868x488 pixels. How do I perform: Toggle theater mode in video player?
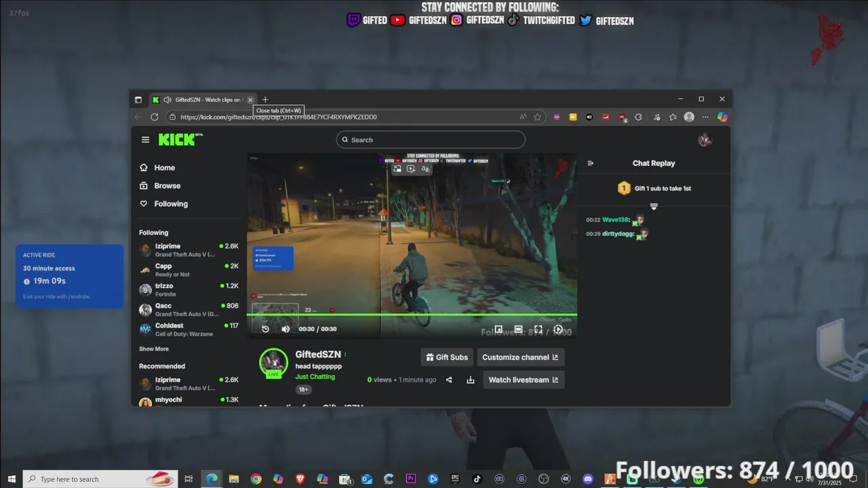[x=518, y=329]
